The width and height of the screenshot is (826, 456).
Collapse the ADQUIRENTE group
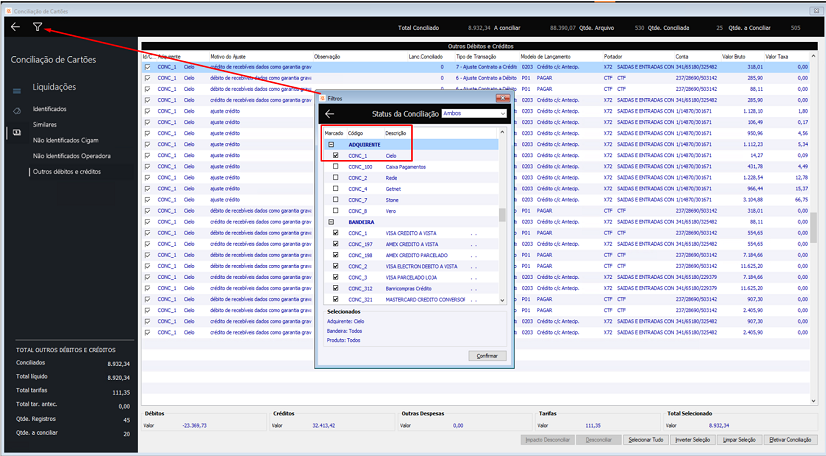[x=331, y=144]
